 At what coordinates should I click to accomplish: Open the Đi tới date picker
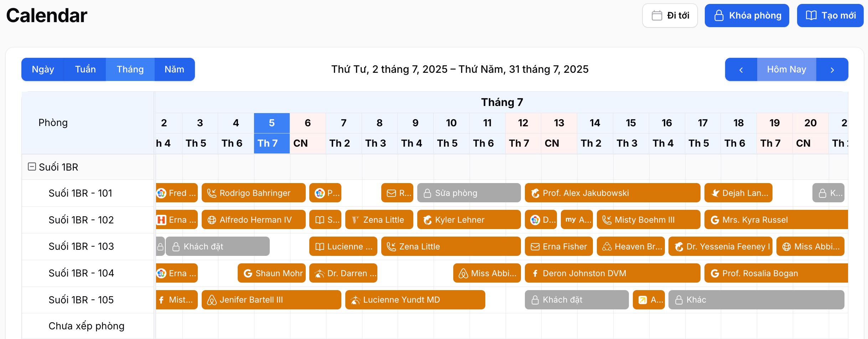(670, 16)
